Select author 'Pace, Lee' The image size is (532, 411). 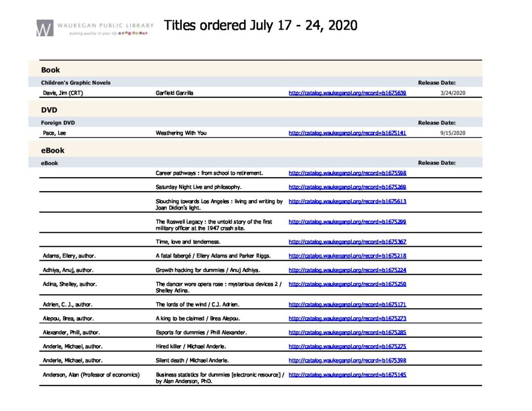(54, 133)
